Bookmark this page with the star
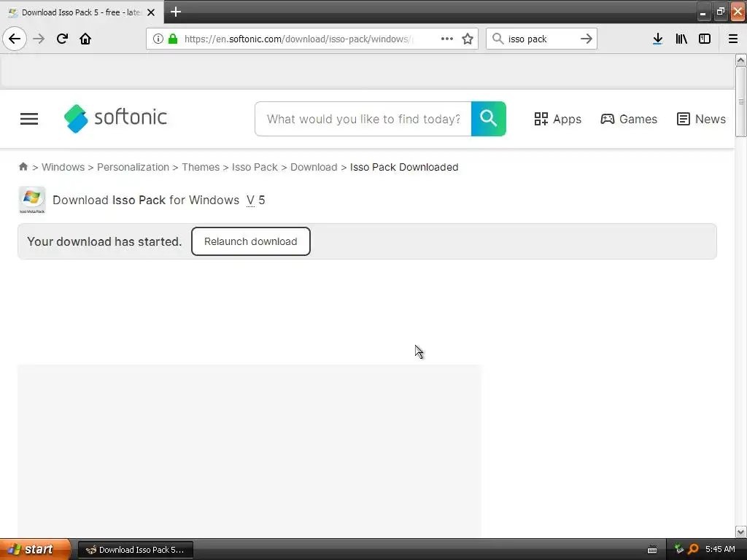This screenshot has height=560, width=747. click(468, 39)
